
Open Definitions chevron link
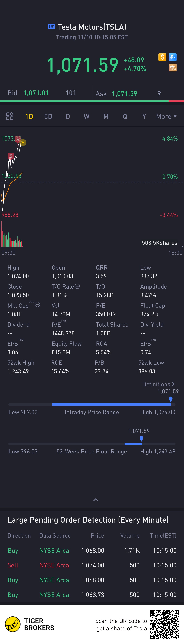(159, 384)
